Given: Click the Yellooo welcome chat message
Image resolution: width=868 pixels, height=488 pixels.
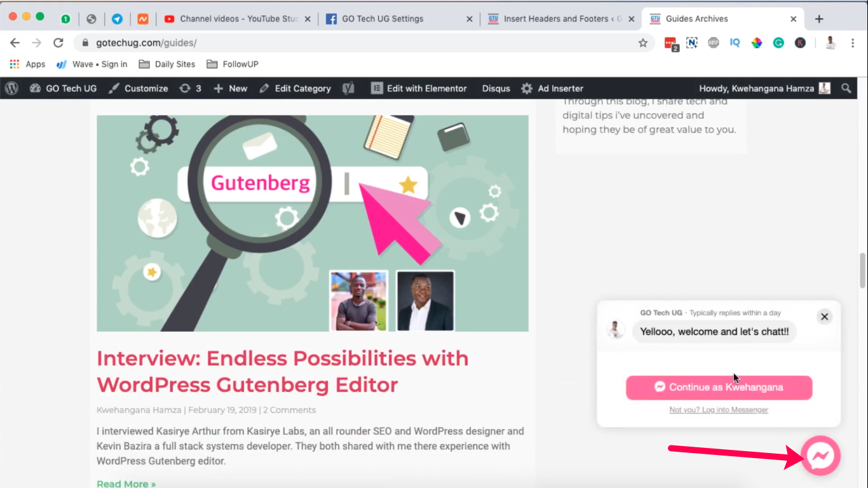Looking at the screenshot, I should tap(714, 332).
